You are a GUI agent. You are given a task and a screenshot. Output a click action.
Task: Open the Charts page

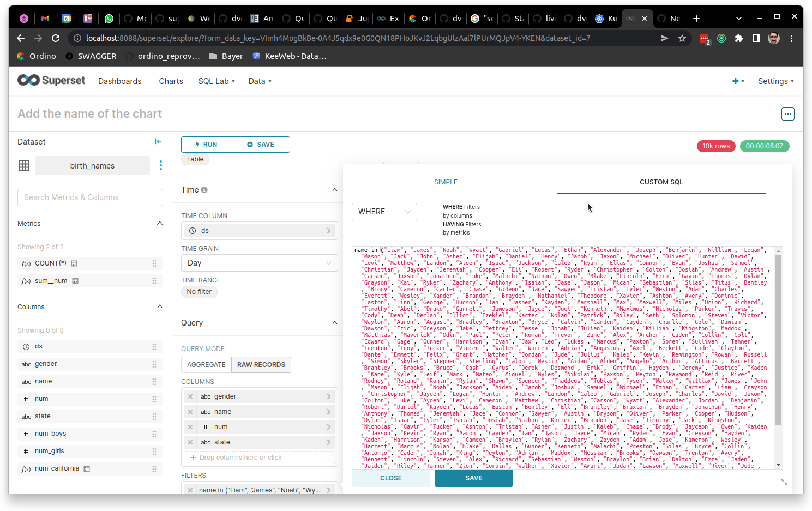pos(171,81)
